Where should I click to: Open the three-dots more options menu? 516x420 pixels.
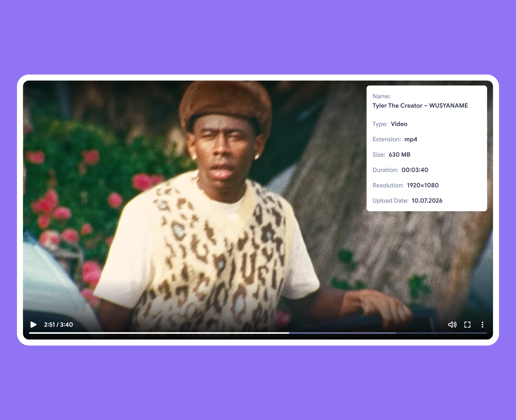(482, 325)
